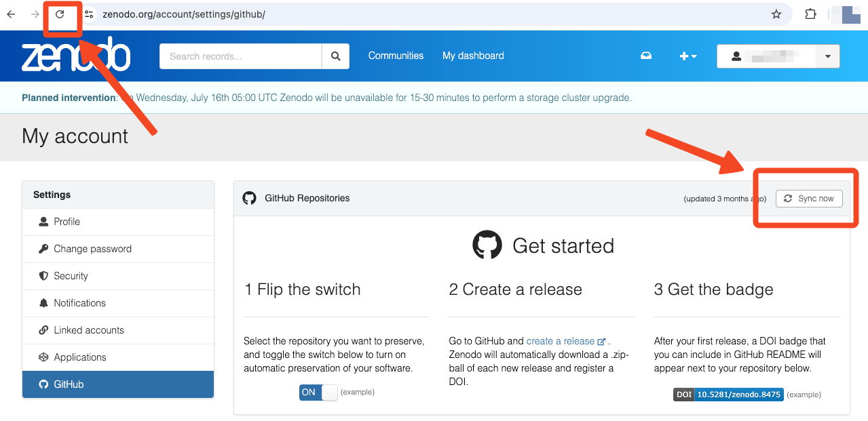Expand the plus new upload dropdown

coord(688,56)
